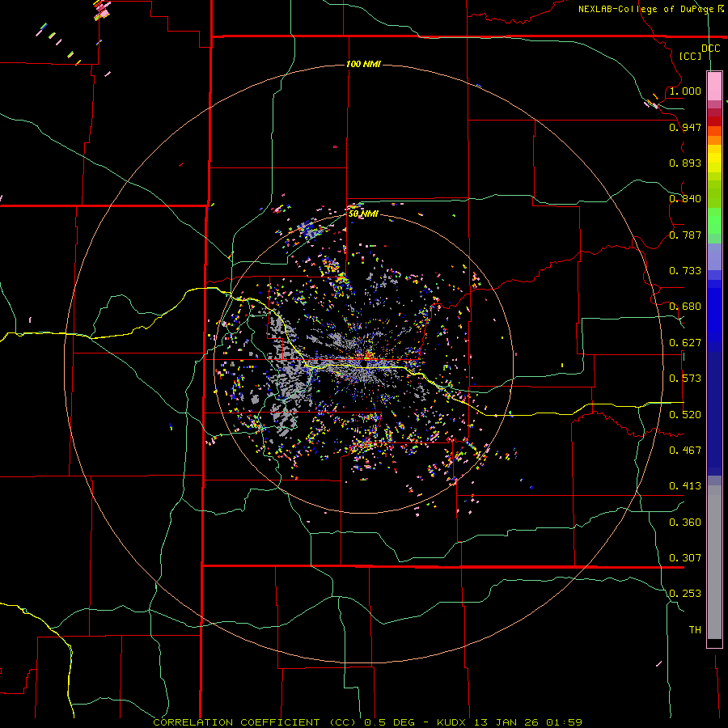This screenshot has height=728, width=728.
Task: Click the 0.253 color scale label
Action: click(x=685, y=594)
